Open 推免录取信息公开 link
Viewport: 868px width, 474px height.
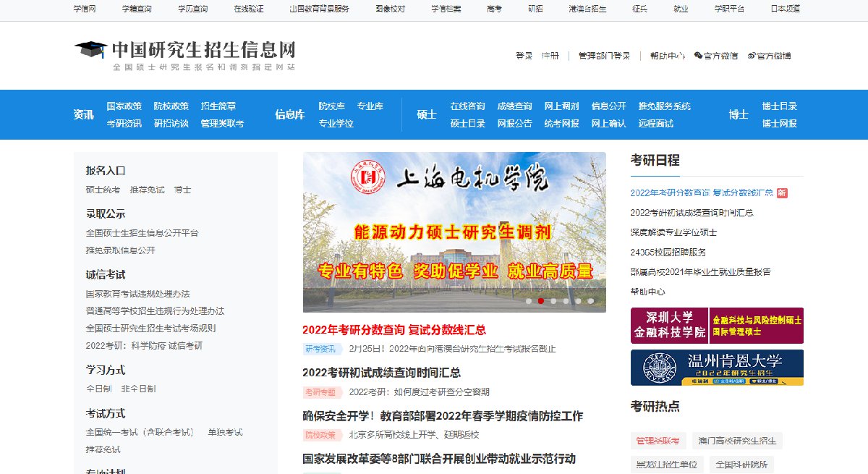pyautogui.click(x=121, y=250)
